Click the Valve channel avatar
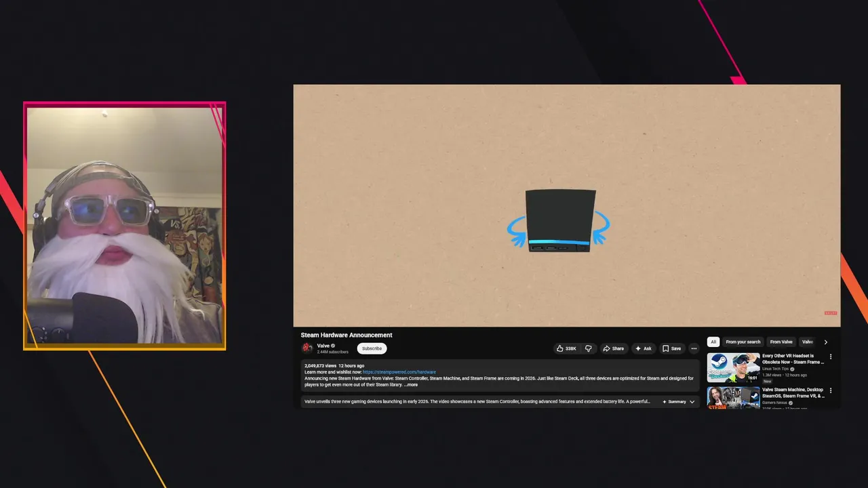This screenshot has height=488, width=868. 307,348
